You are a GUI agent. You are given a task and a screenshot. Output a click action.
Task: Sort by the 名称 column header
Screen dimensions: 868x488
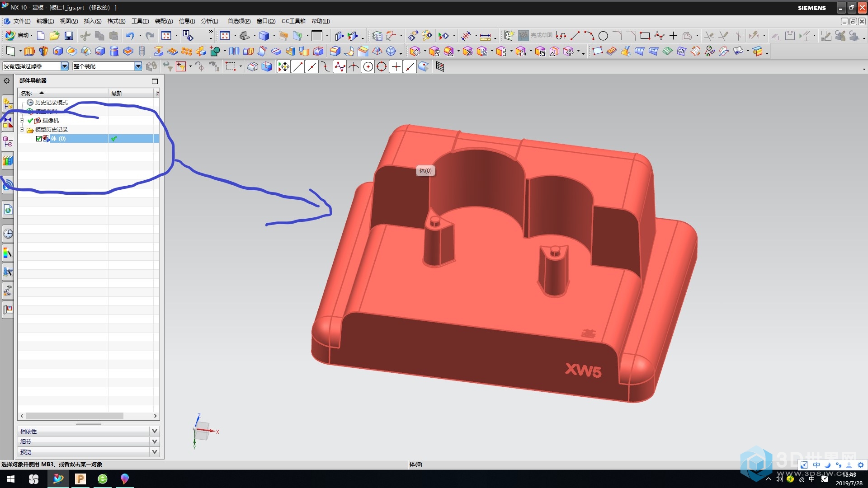pyautogui.click(x=63, y=93)
